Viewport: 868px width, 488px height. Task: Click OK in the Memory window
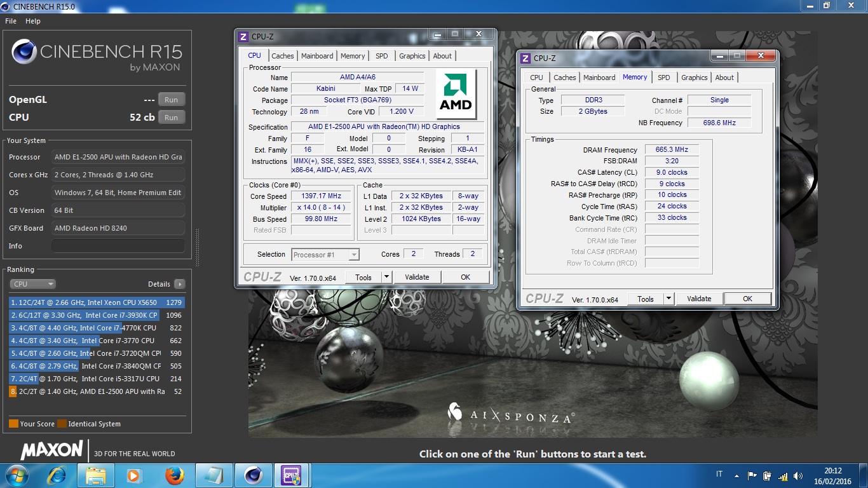[x=747, y=299]
